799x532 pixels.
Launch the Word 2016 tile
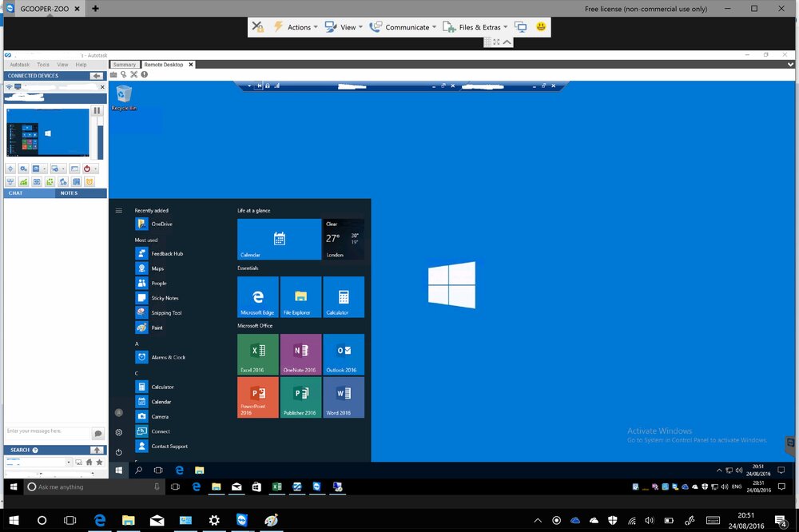344,398
